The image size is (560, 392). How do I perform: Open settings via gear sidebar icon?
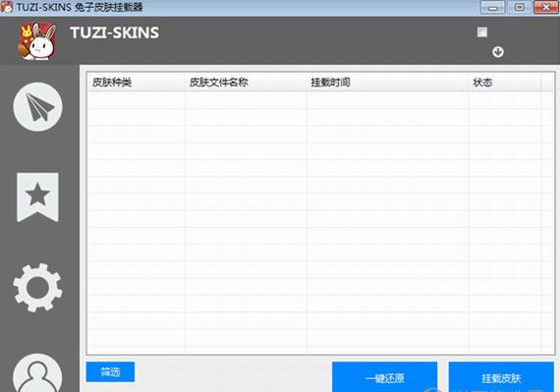(37, 288)
